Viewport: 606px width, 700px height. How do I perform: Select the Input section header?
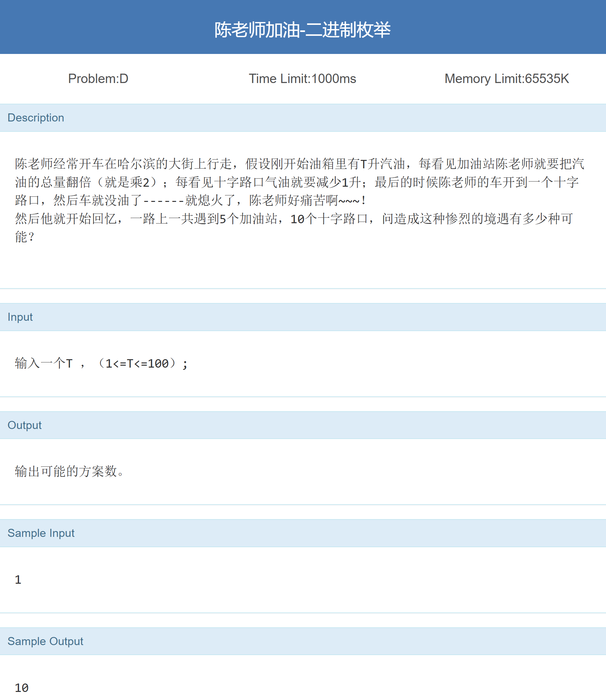[20, 317]
